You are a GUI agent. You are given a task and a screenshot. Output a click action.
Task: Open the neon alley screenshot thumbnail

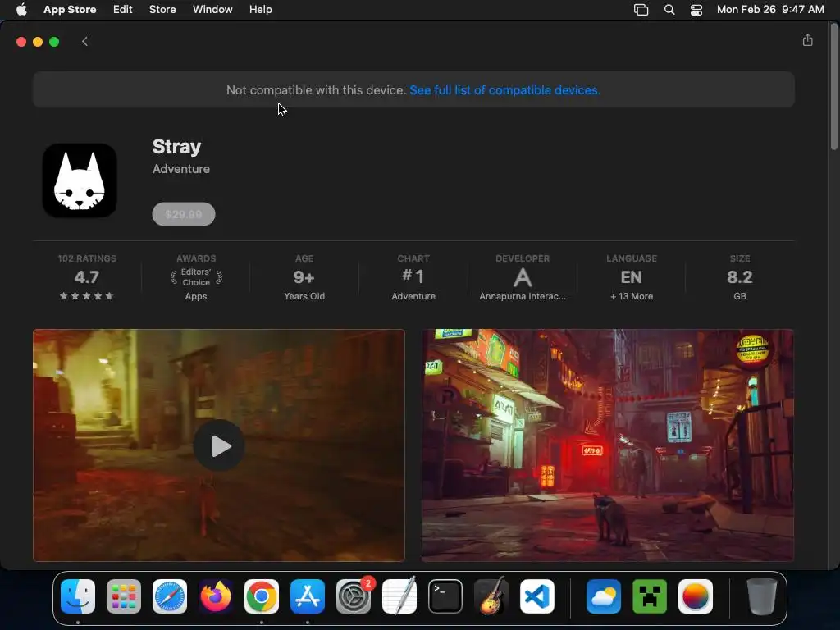(608, 445)
